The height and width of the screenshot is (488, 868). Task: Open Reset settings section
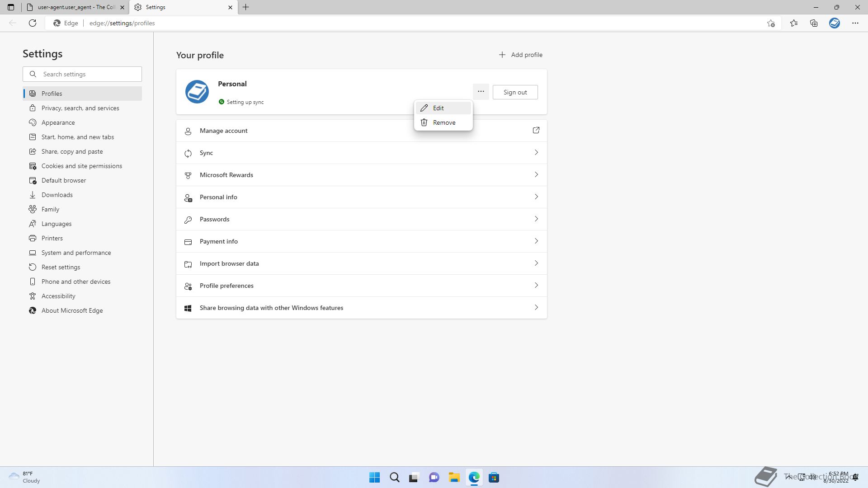[x=82, y=267]
